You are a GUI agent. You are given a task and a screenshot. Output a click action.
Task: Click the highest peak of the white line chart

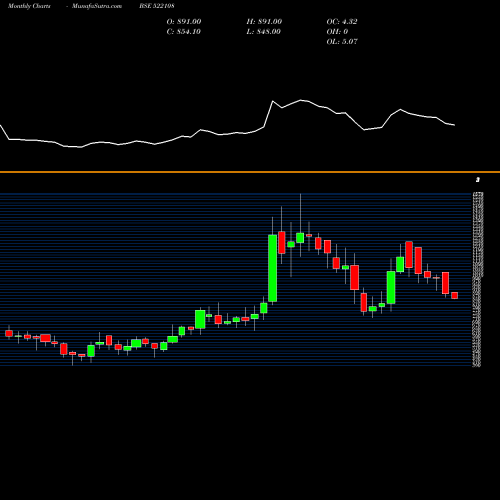click(301, 100)
